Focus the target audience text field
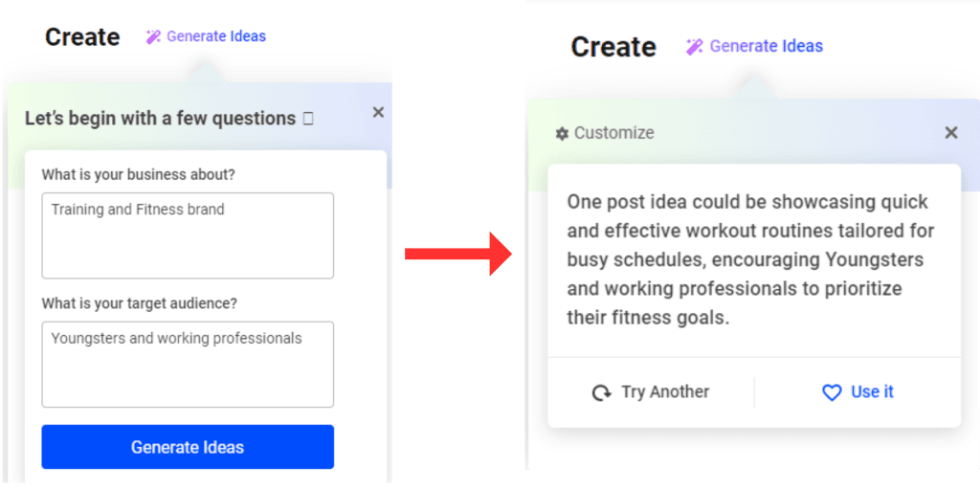This screenshot has width=980, height=490. click(188, 365)
